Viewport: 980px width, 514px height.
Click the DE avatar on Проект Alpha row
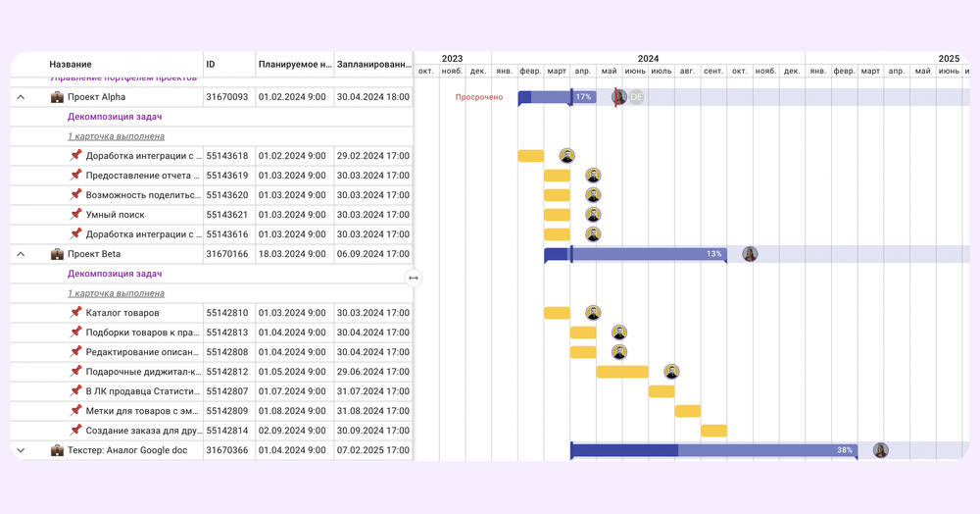[x=636, y=97]
